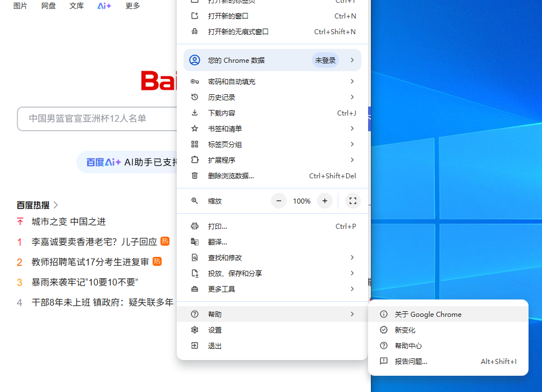Click the new window icon beside 打开新的窗口

(x=195, y=16)
